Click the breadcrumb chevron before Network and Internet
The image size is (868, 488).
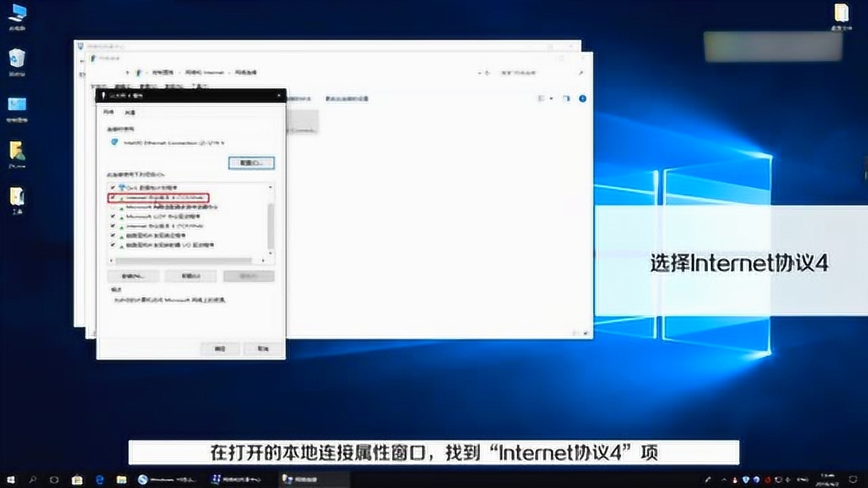181,72
